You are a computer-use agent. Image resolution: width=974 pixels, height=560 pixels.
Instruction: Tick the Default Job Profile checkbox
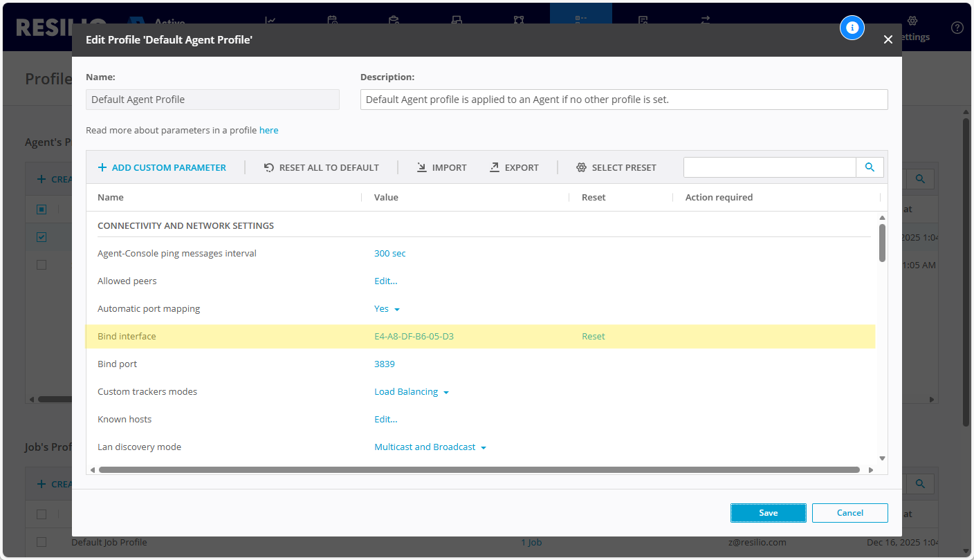(x=42, y=542)
